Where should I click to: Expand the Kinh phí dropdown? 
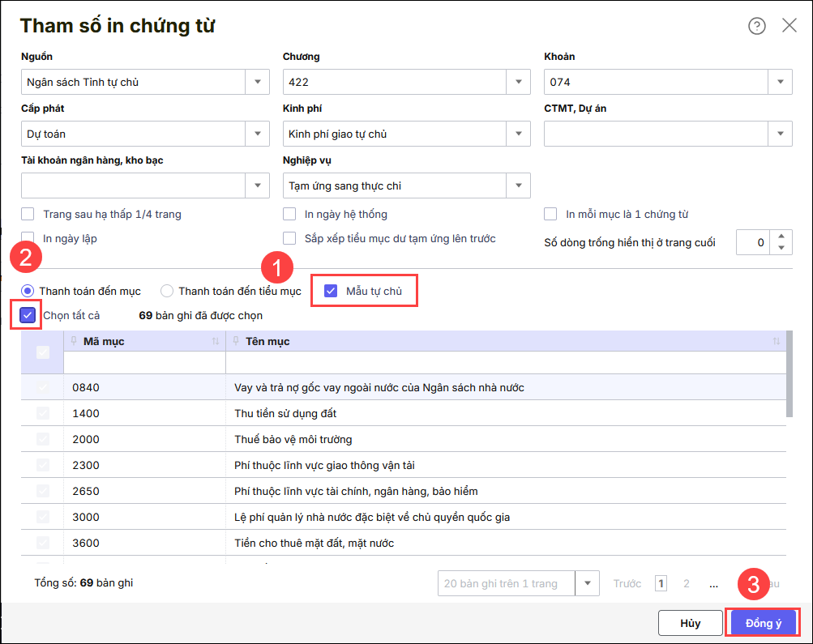[x=519, y=134]
